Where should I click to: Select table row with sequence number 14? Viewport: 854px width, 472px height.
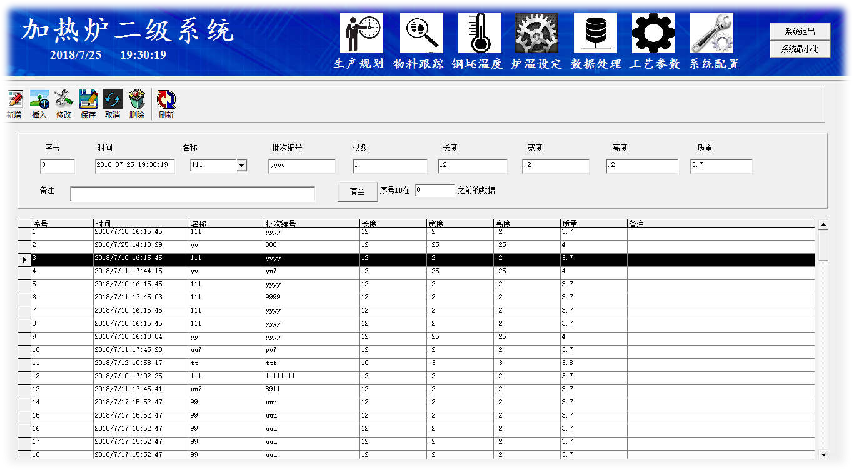[417, 402]
